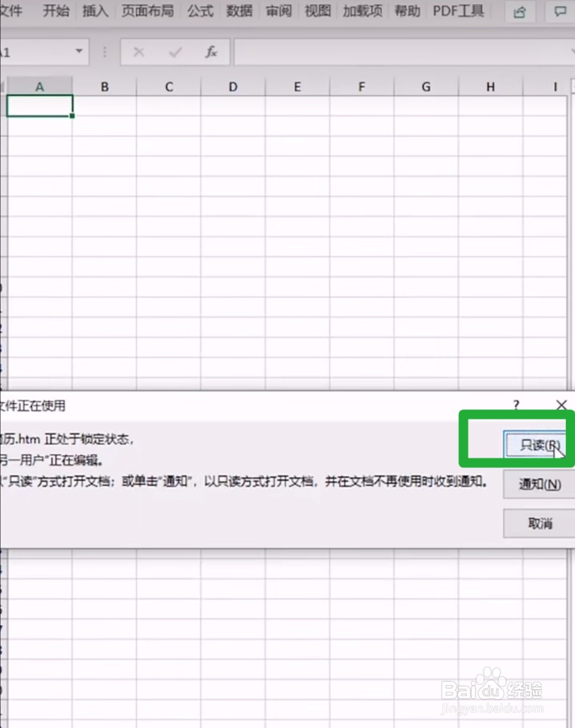Switch to the 审阅 (Review) ribbon tab
The height and width of the screenshot is (728, 575).
pos(278,11)
